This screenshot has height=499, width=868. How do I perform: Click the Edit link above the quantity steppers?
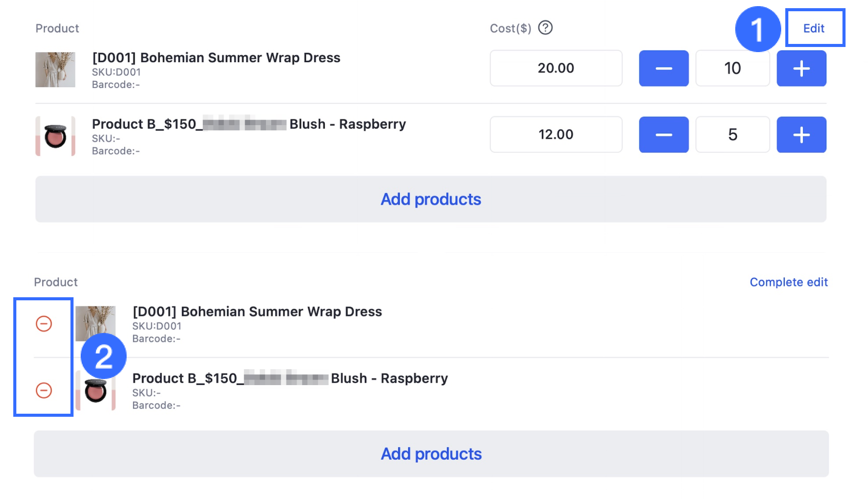click(x=814, y=28)
